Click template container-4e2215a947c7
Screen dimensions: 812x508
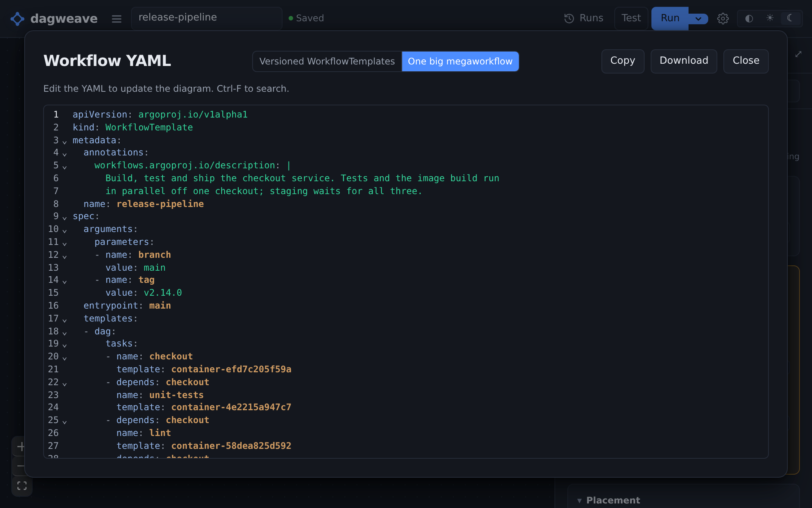231,407
